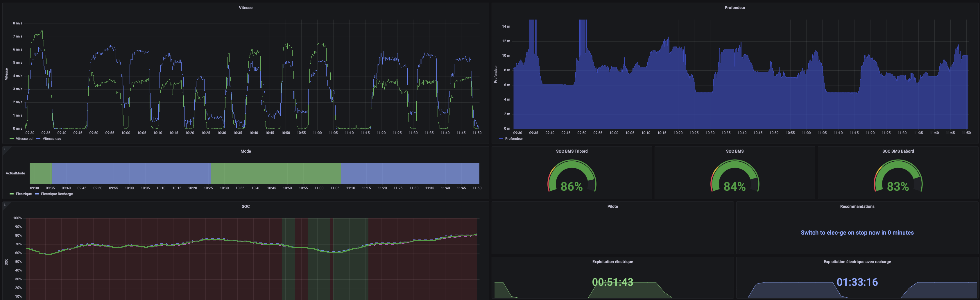Screen dimensions: 980x300
Task: Open the SOC BMS Tribord panel title menu
Action: [x=571, y=151]
